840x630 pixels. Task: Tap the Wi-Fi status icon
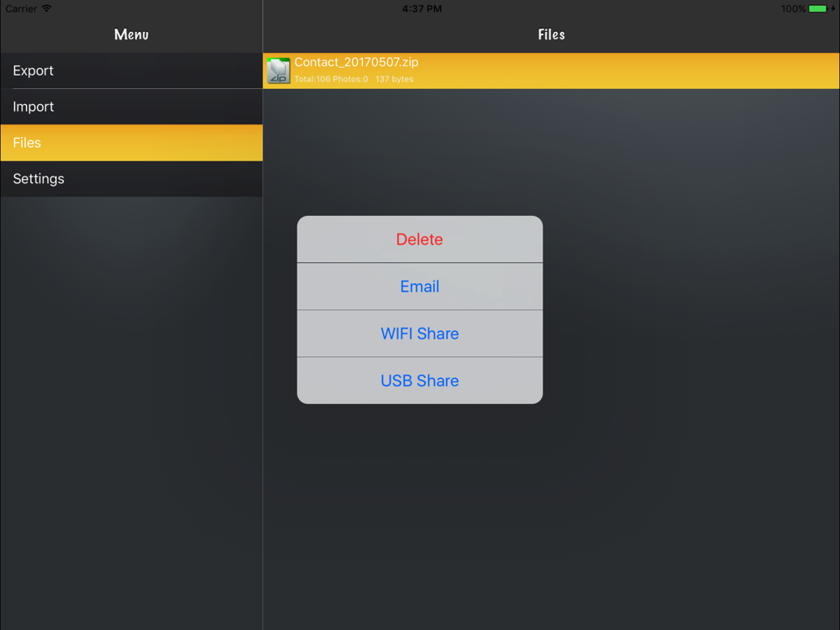(46, 8)
